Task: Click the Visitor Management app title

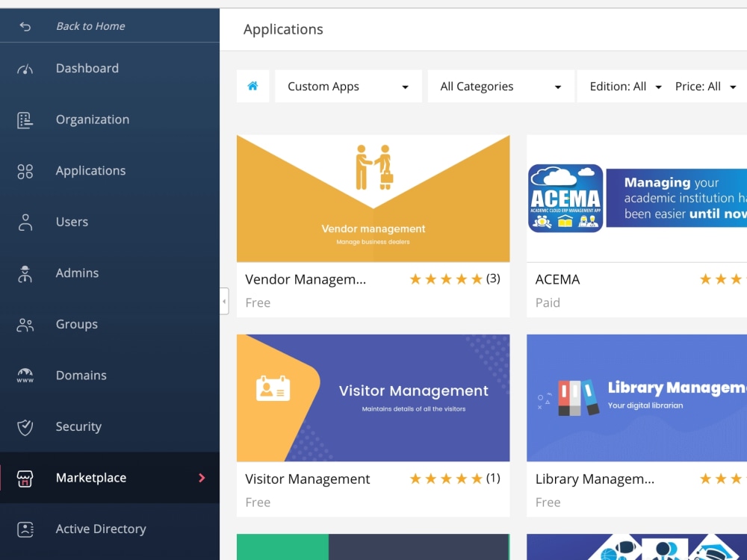Action: 307,479
